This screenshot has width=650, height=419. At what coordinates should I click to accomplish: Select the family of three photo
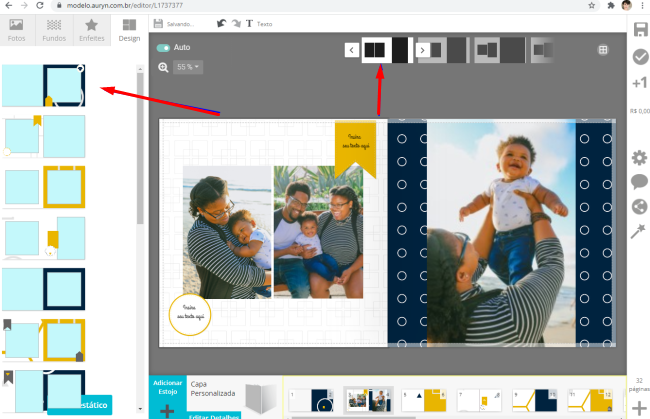click(x=318, y=232)
